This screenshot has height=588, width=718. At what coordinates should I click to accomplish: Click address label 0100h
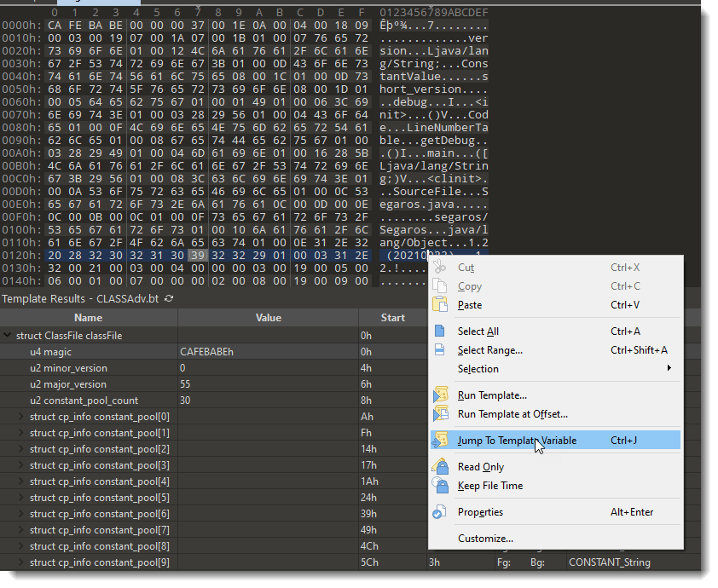click(21, 230)
